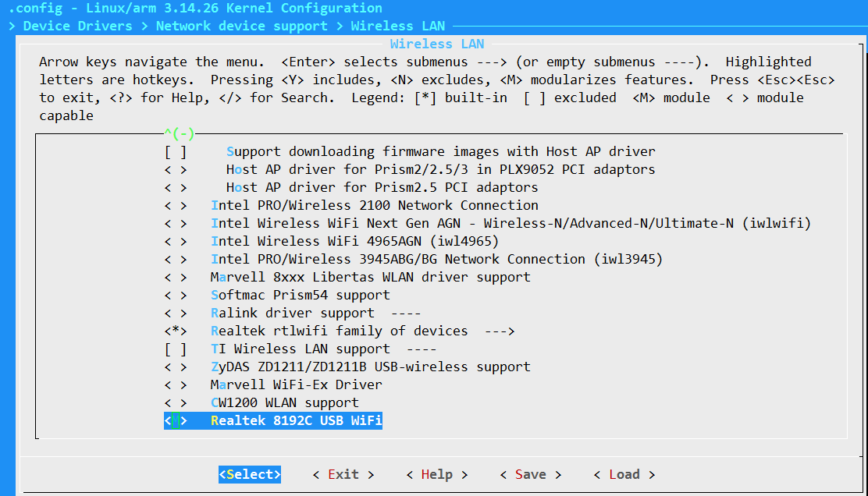The image size is (868, 496).
Task: Choose CW1200 WLAN support entry
Action: click(285, 402)
